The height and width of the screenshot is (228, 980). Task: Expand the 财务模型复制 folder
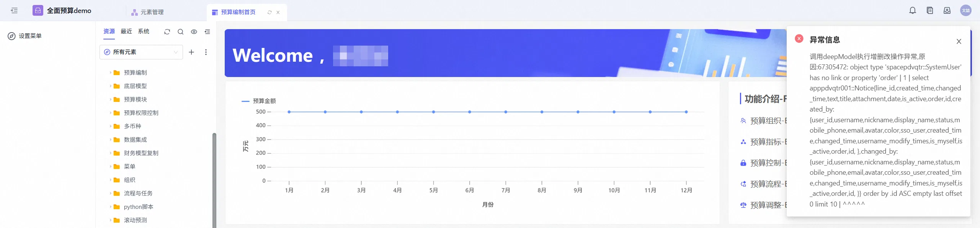(x=111, y=153)
